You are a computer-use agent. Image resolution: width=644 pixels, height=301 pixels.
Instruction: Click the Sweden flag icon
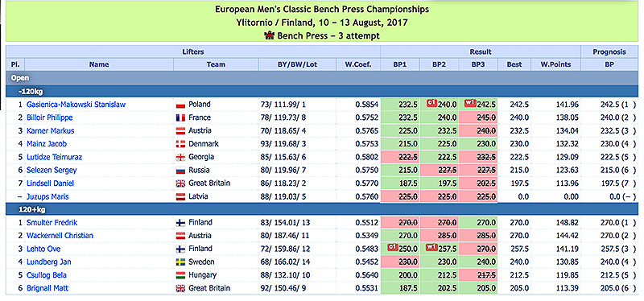[180, 262]
